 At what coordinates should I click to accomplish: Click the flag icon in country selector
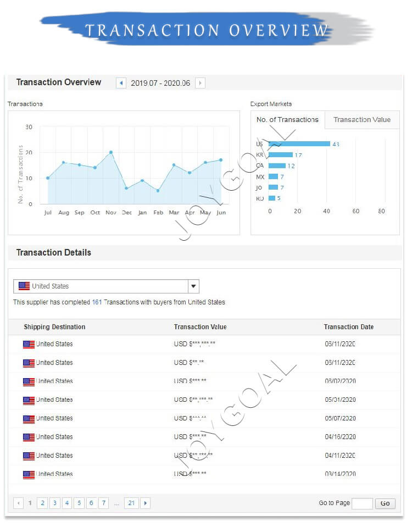[24, 286]
